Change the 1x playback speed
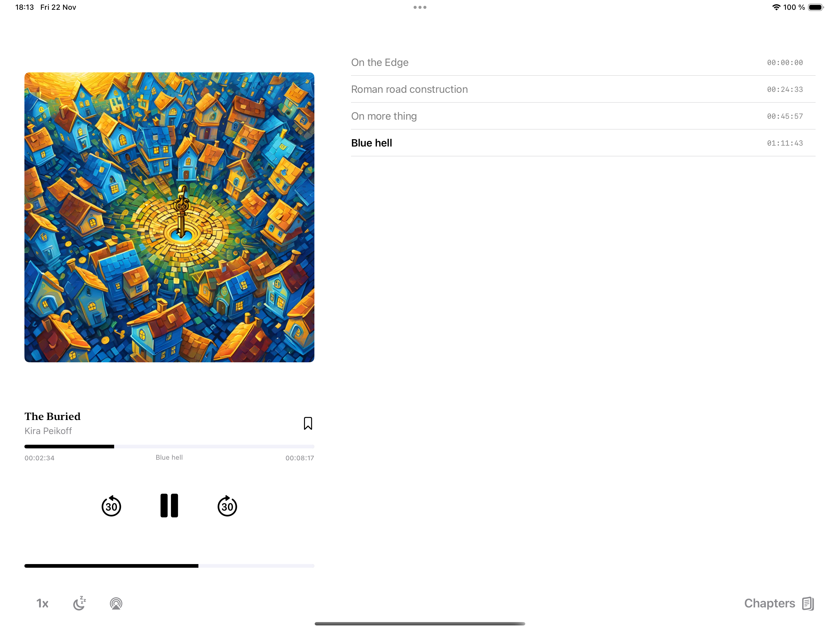The height and width of the screenshot is (630, 840). 42,603
